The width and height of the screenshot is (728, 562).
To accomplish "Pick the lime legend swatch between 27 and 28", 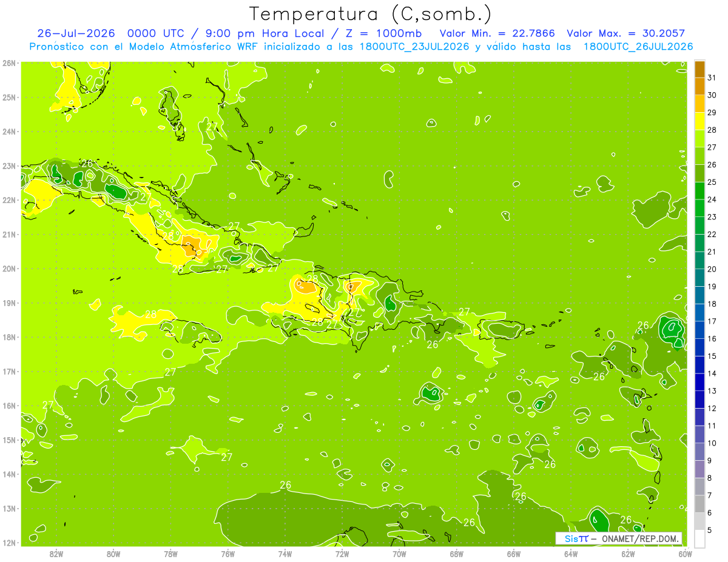I will (699, 139).
